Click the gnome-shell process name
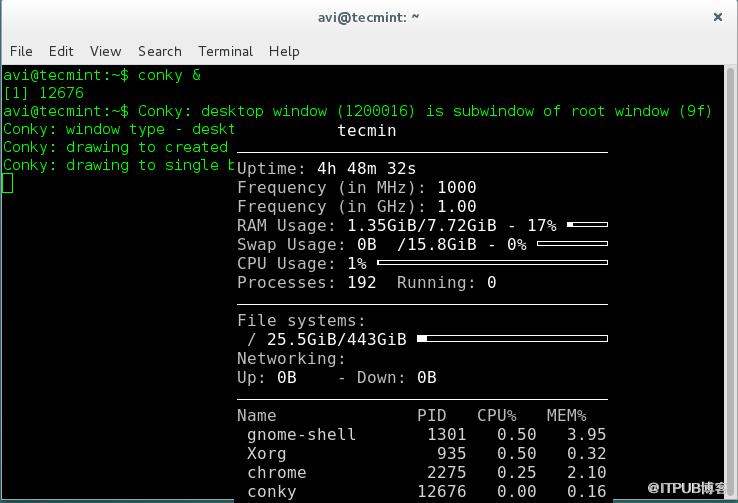The height and width of the screenshot is (503, 738). click(x=301, y=434)
